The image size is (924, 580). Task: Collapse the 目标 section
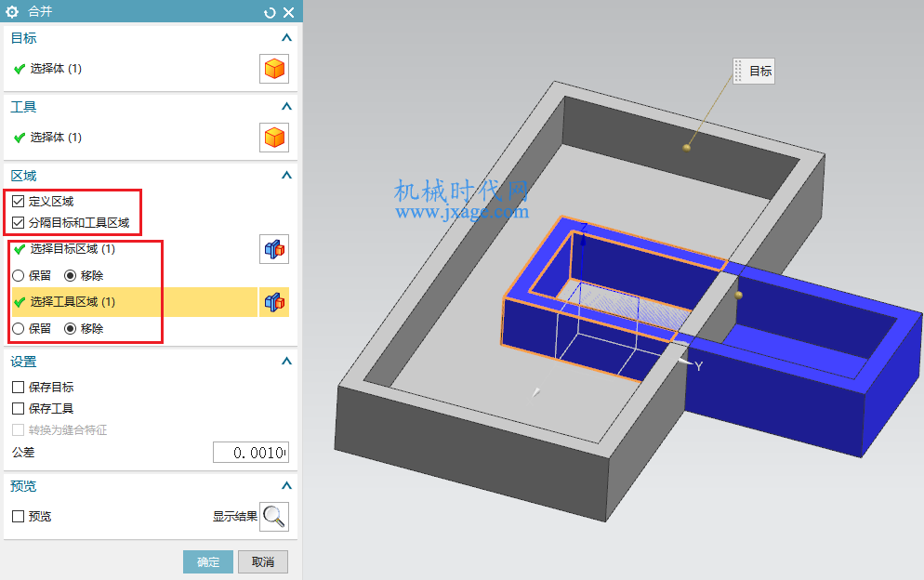(286, 38)
